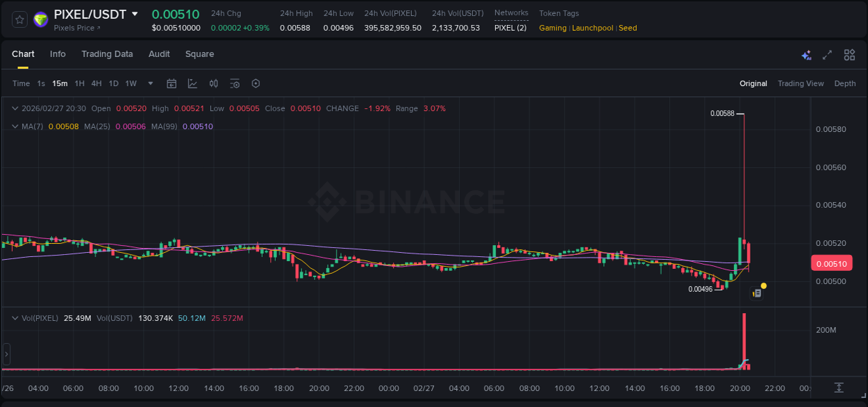
Task: Switch to the Trading Data tab
Action: 107,54
